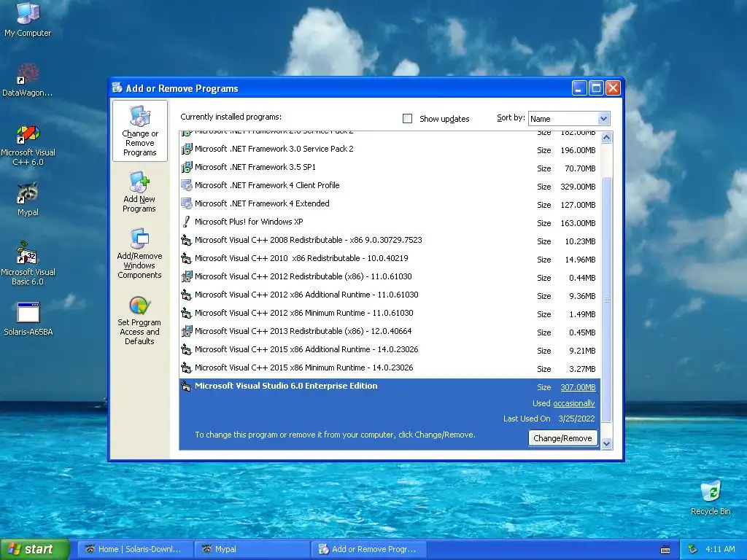Click the icon of Visual C++ 2012 Redistributable (x86)
This screenshot has width=747, height=560.
(x=186, y=276)
